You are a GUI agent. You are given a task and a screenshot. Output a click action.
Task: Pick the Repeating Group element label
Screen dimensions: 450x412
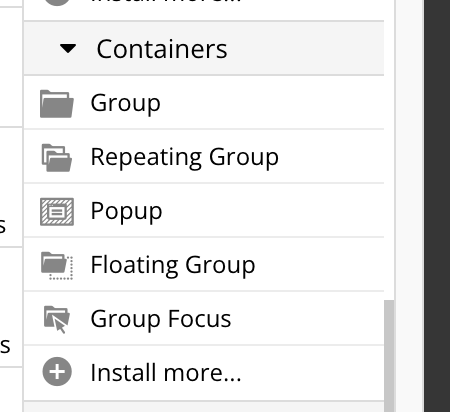(x=185, y=157)
